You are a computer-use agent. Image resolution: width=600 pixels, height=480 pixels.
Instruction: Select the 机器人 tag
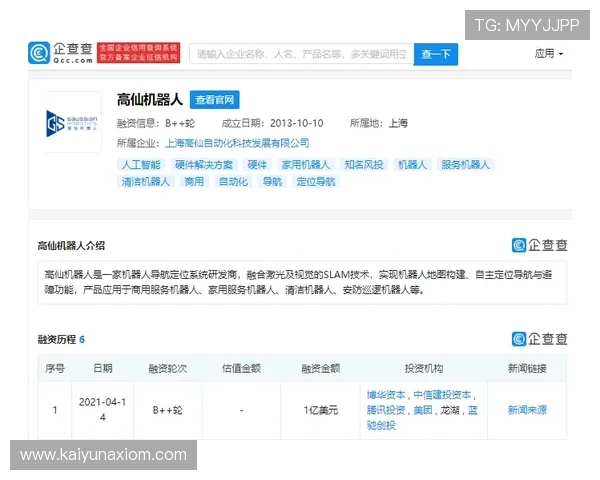(x=412, y=165)
